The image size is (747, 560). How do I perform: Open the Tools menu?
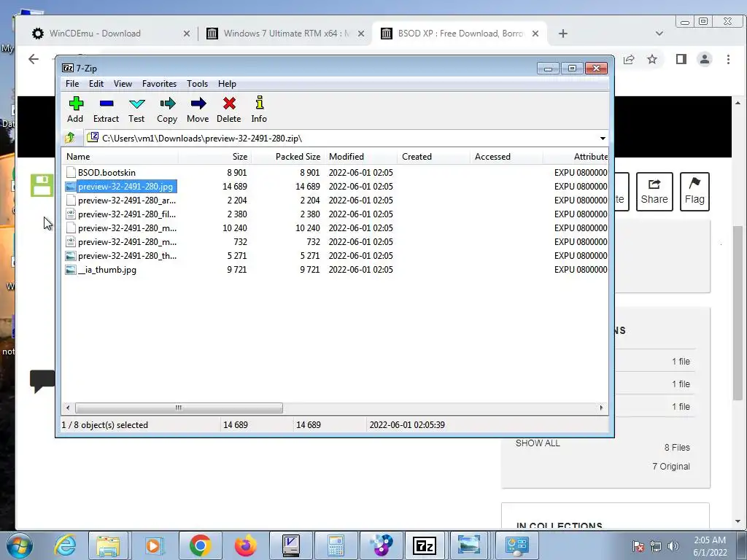point(197,84)
